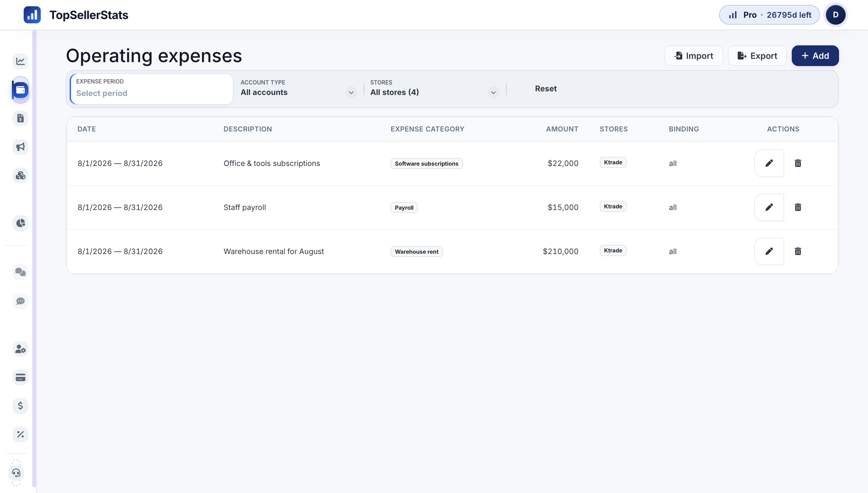
Task: Add a new operating expense
Action: click(x=815, y=56)
